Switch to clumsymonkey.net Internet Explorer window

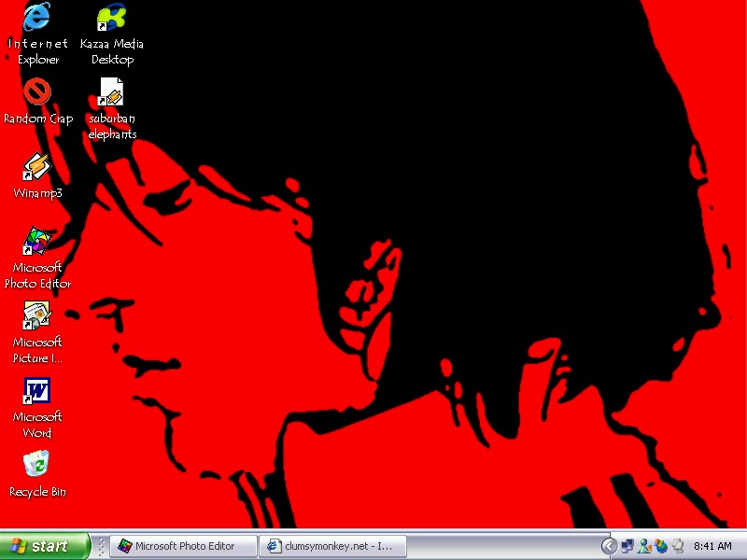click(333, 546)
